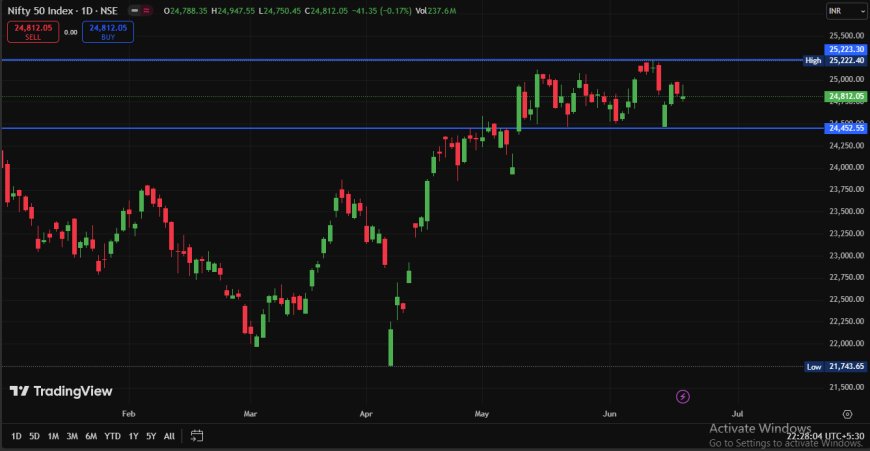
Task: Select the 5D time range
Action: click(x=34, y=436)
